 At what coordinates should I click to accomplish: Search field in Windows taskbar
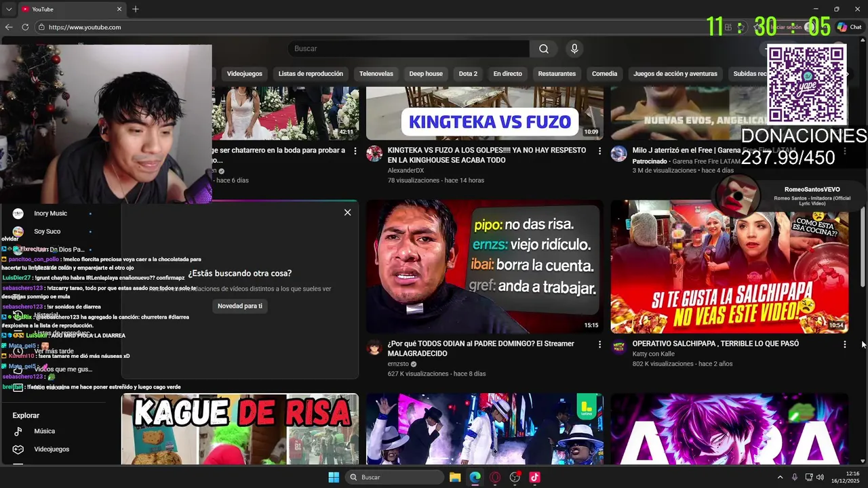pos(395,477)
